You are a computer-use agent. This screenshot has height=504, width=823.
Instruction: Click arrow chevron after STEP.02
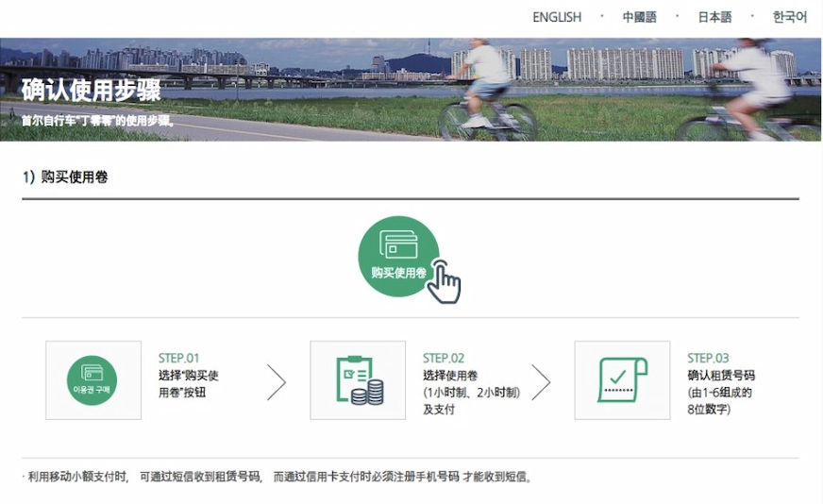[541, 382]
